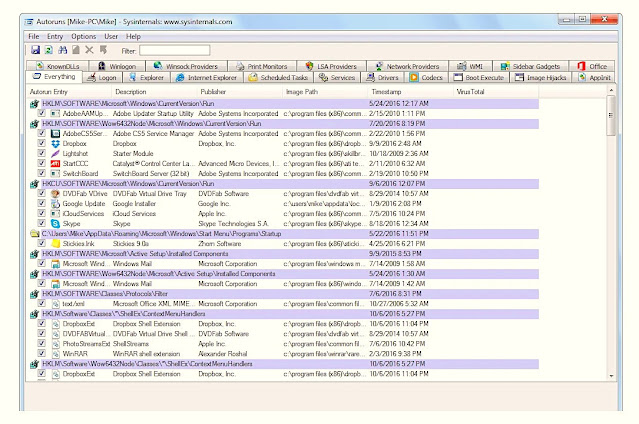Click the Refresh toolbar icon
The height and width of the screenshot is (424, 639).
point(49,50)
